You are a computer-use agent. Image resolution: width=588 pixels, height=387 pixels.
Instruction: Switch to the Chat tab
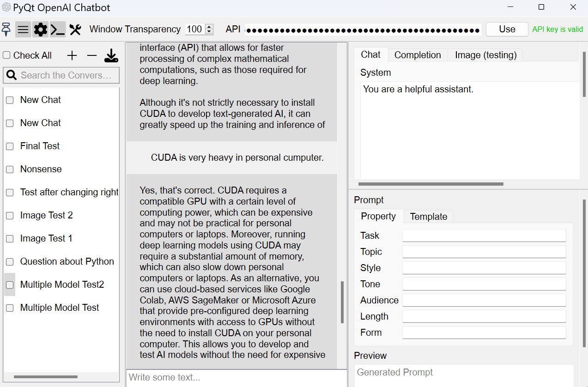point(371,54)
